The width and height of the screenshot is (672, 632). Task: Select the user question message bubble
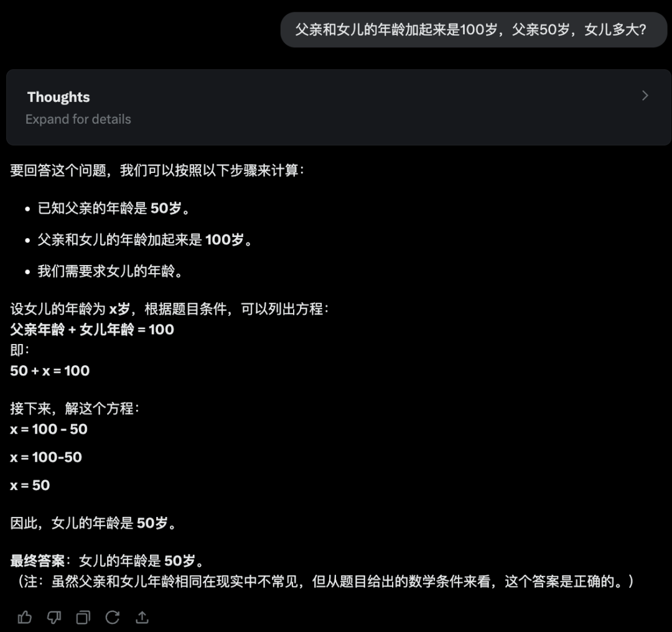pyautogui.click(x=473, y=30)
